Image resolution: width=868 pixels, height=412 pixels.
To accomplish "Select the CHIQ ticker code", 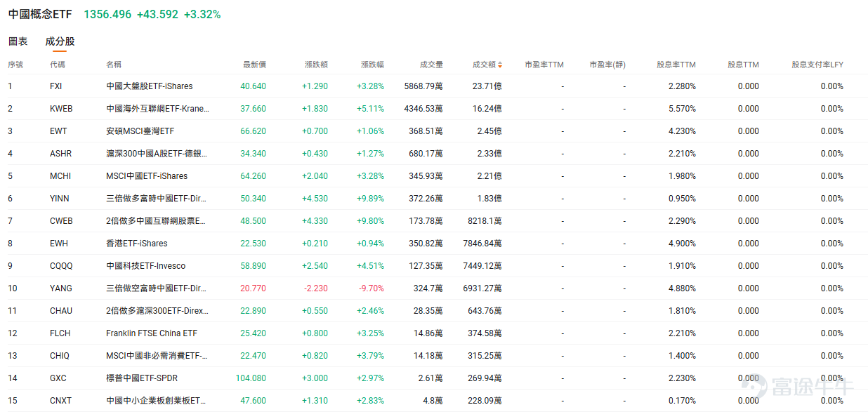I will click(60, 356).
